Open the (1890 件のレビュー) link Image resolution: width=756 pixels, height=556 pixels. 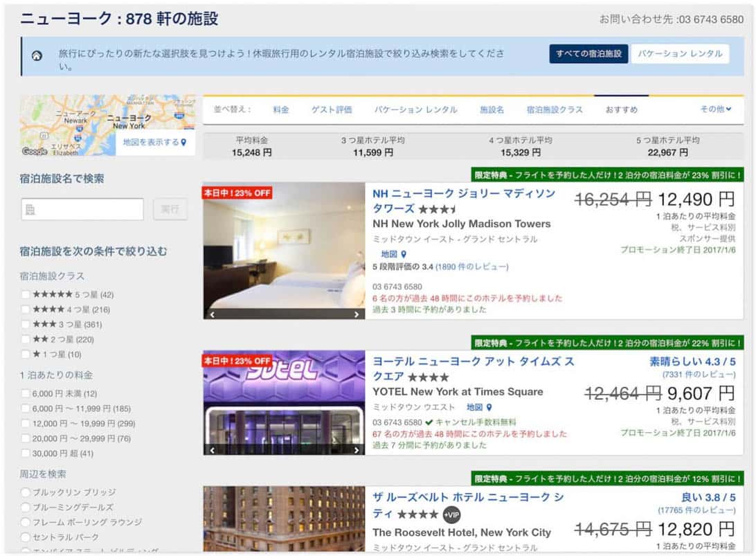pos(471,267)
